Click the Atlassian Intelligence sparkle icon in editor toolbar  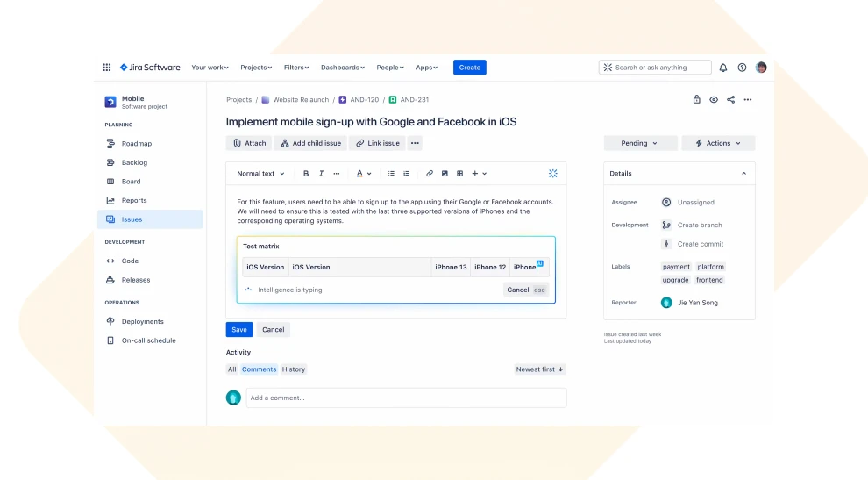(553, 174)
